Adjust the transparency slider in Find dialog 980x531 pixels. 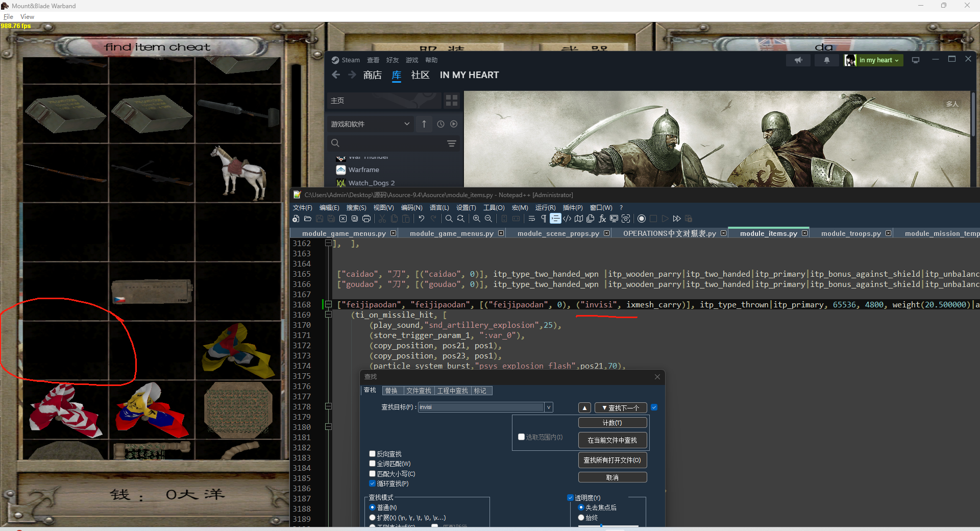click(x=608, y=525)
